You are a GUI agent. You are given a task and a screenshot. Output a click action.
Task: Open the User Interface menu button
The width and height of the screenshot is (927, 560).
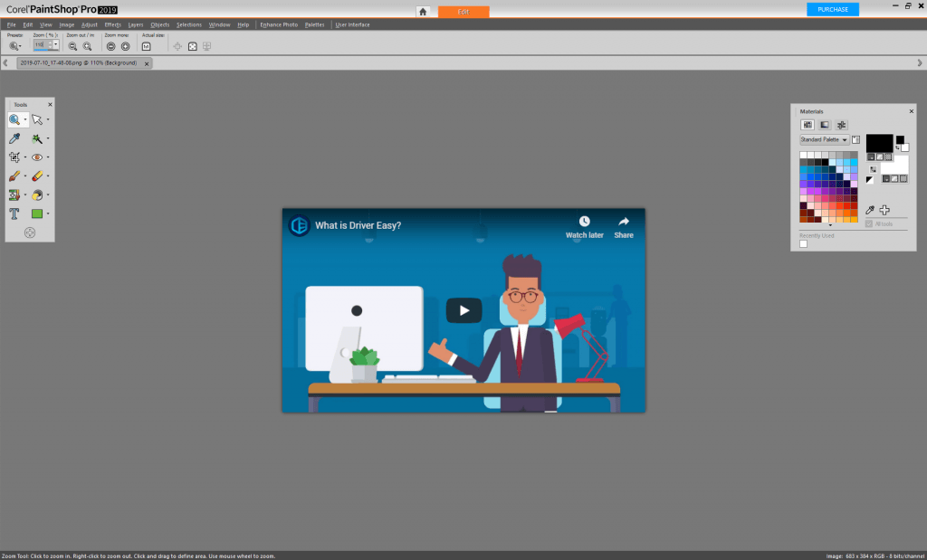(352, 24)
